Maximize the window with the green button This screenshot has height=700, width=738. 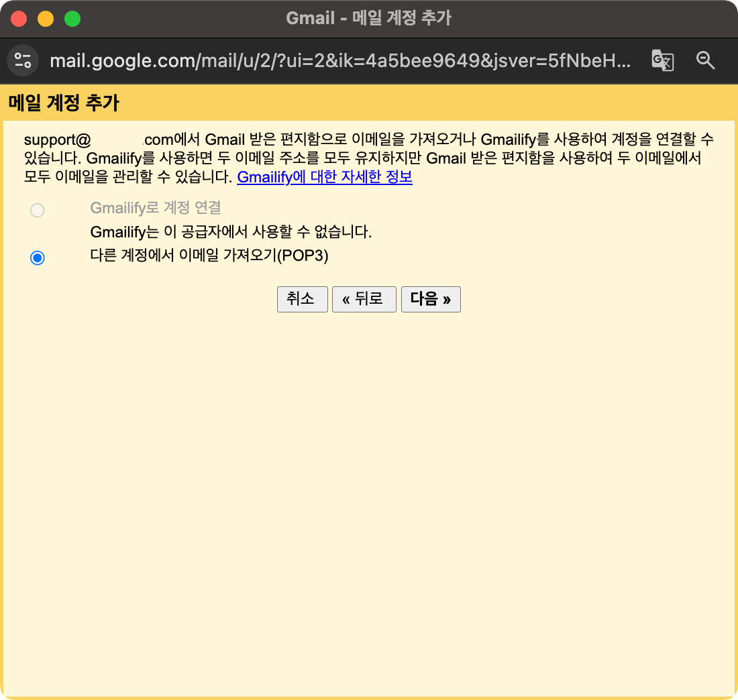(x=72, y=19)
